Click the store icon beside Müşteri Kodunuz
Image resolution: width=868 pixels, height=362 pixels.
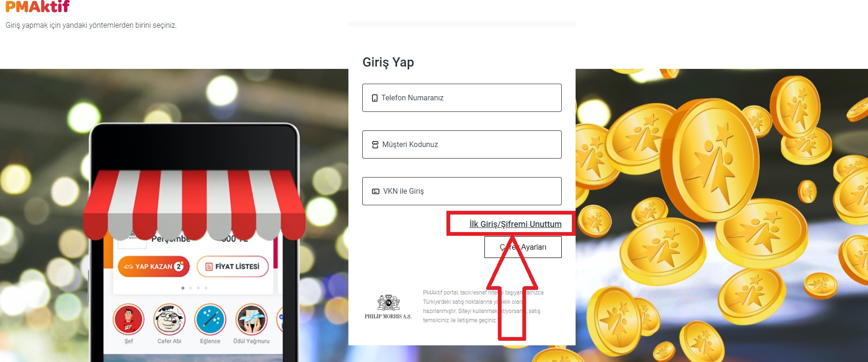click(375, 145)
